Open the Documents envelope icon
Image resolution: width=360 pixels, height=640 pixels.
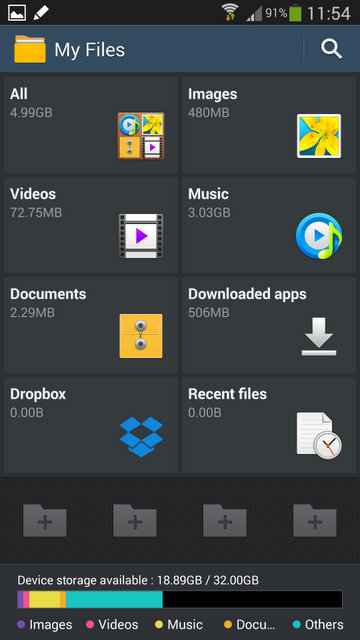141,336
